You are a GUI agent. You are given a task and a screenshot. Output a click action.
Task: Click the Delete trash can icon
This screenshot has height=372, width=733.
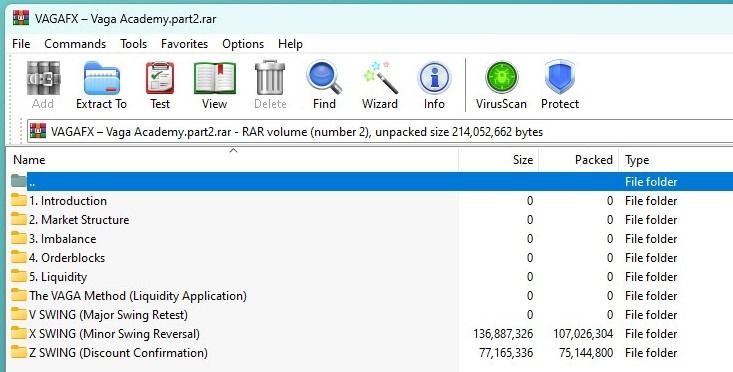click(270, 78)
